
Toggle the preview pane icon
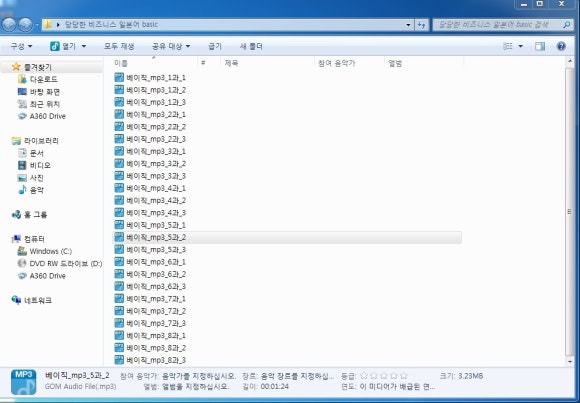[540, 46]
